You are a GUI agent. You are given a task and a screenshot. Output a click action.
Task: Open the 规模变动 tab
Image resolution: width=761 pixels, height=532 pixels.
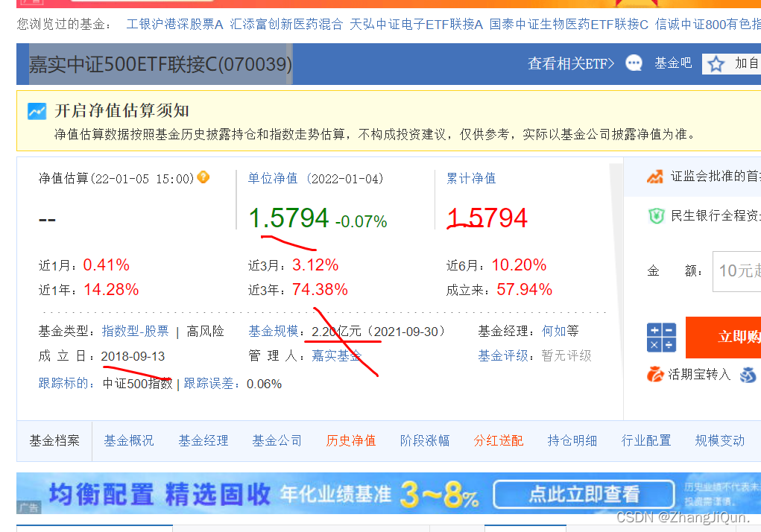[720, 441]
